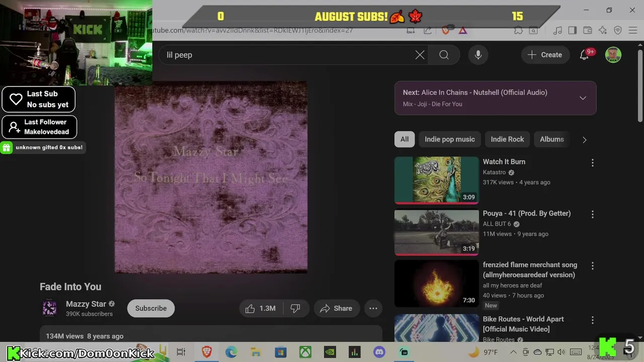
Task: Dislike the video with thumbs down
Action: pos(295,308)
